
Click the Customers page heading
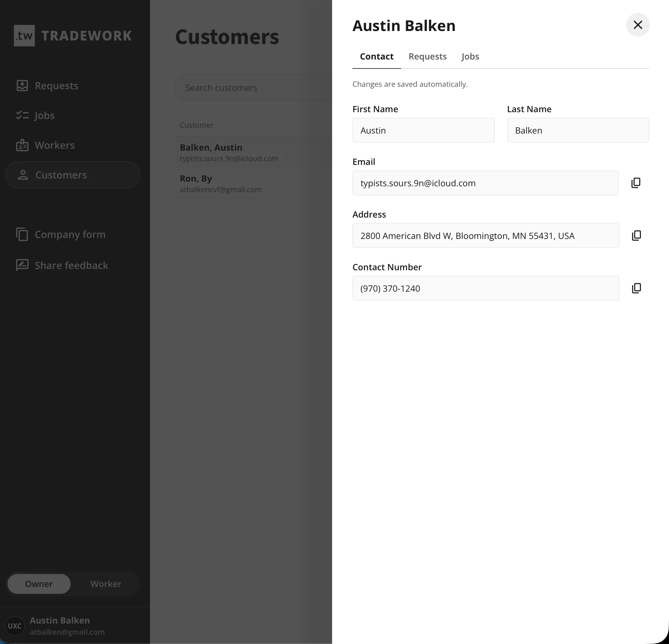click(227, 37)
